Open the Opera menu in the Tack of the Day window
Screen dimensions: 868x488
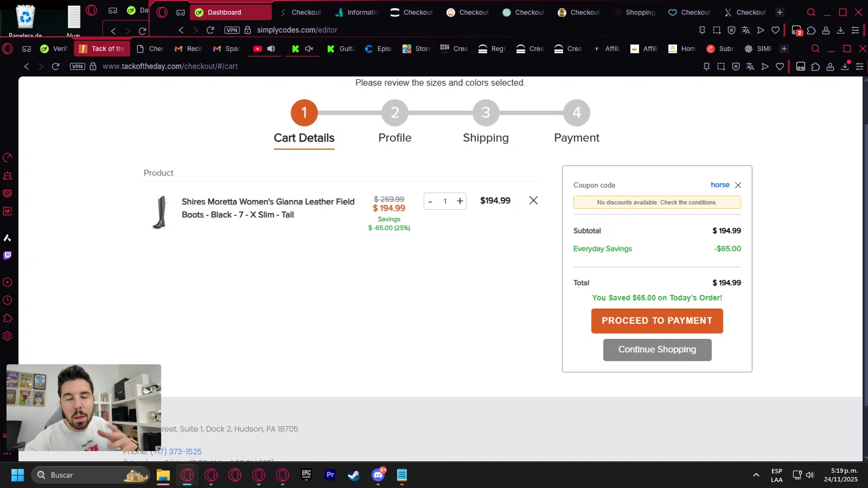pos(8,49)
